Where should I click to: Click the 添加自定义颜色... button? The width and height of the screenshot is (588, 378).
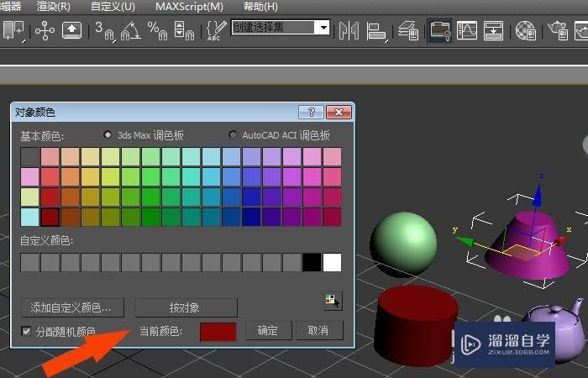tap(73, 308)
